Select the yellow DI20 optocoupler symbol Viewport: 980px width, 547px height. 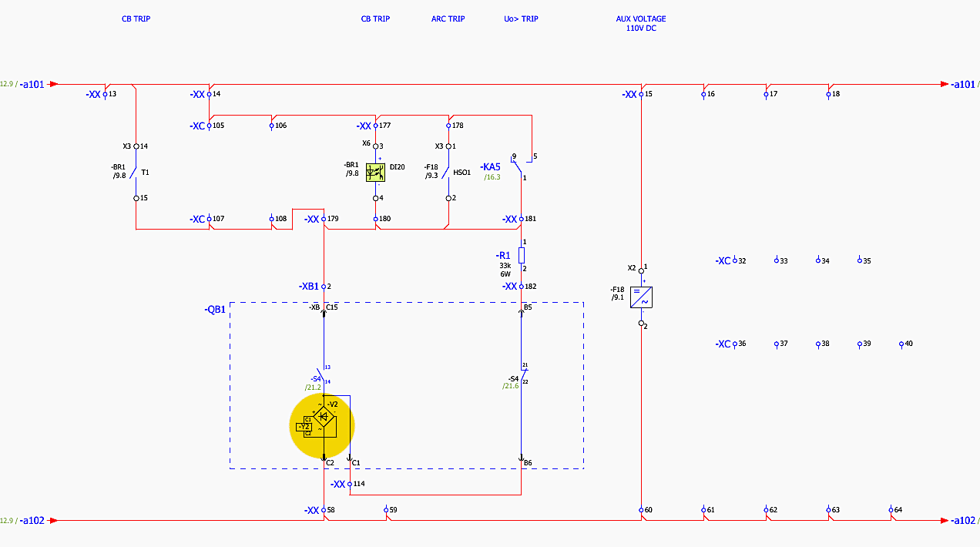376,172
